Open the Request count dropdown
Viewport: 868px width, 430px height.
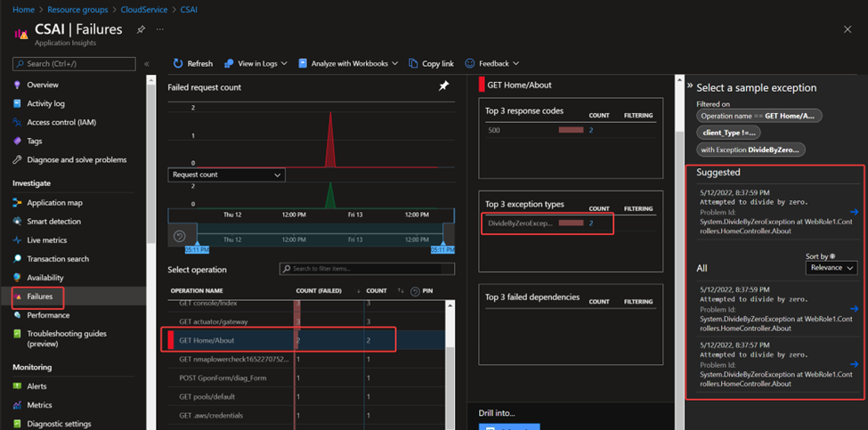click(x=226, y=174)
